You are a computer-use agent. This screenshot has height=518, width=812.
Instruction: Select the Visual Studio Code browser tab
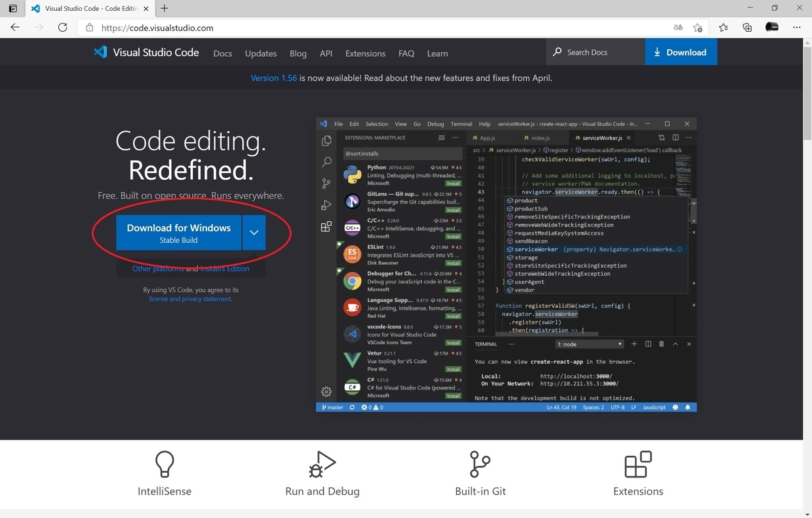click(x=91, y=9)
